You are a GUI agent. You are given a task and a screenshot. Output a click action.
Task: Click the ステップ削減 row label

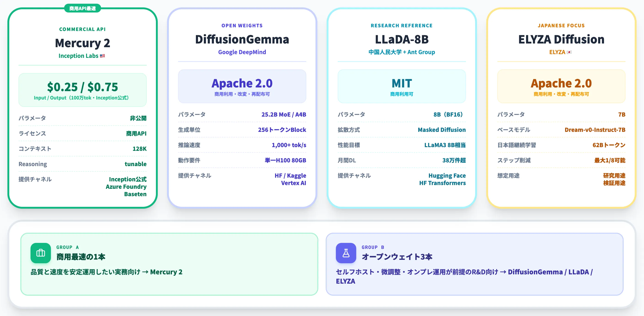[x=514, y=160]
